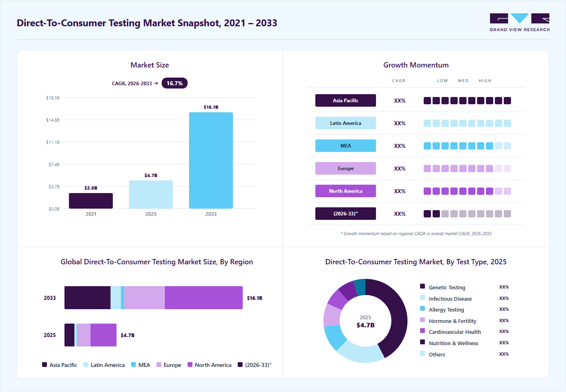Click the $4.7B label beside the 2025 stacked bar
Screen dimensions: 566x392
click(128, 335)
